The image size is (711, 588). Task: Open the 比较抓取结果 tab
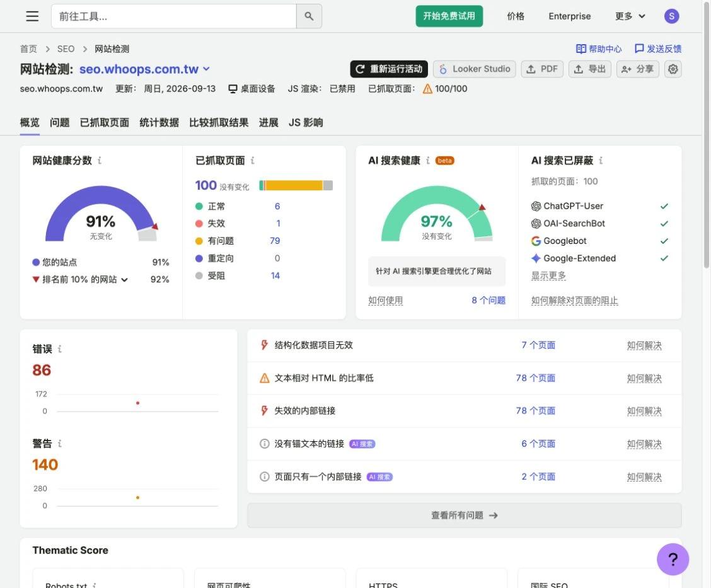coord(219,122)
